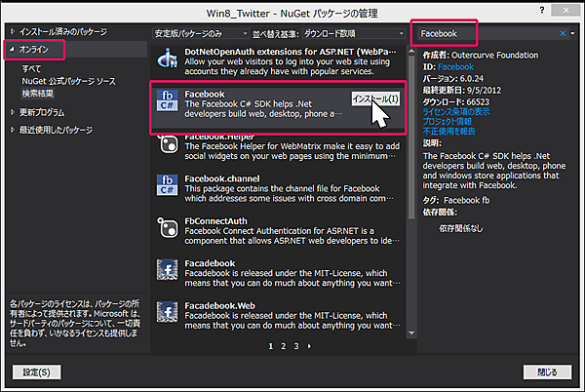Image resolution: width=585 pixels, height=392 pixels.
Task: Click the package list scroll down arrow
Action: pyautogui.click(x=411, y=333)
